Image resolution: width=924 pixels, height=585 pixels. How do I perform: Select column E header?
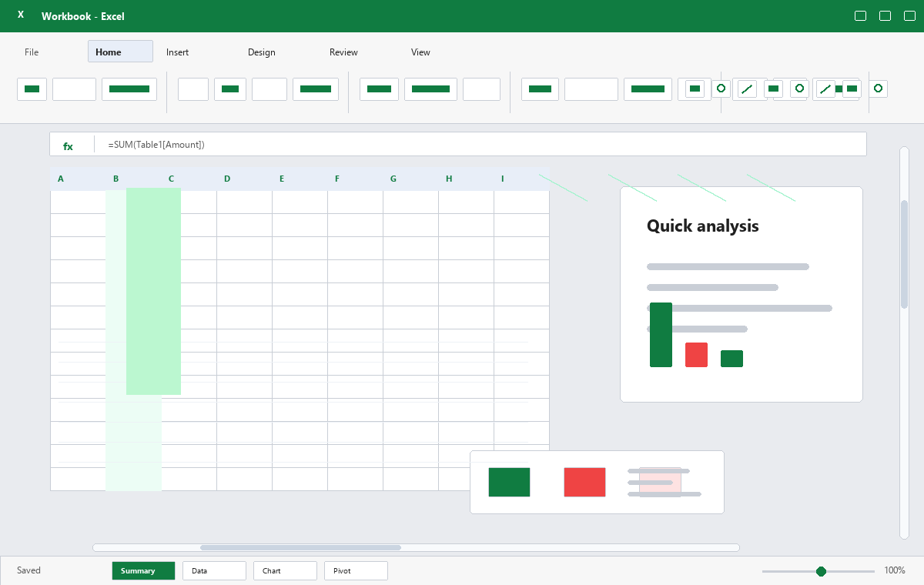[282, 179]
